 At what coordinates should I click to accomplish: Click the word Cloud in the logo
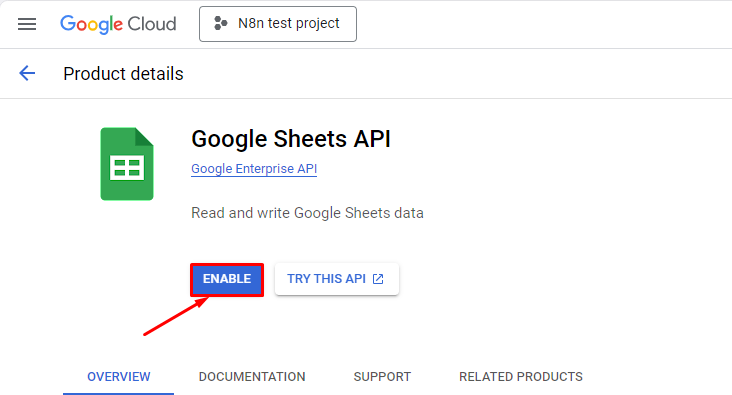tap(152, 24)
